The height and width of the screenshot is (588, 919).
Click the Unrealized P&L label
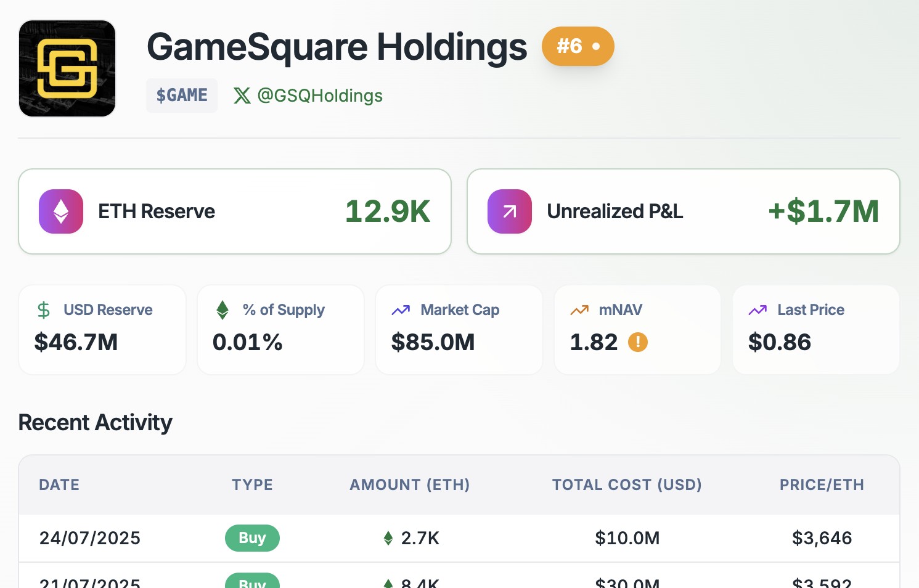615,211
